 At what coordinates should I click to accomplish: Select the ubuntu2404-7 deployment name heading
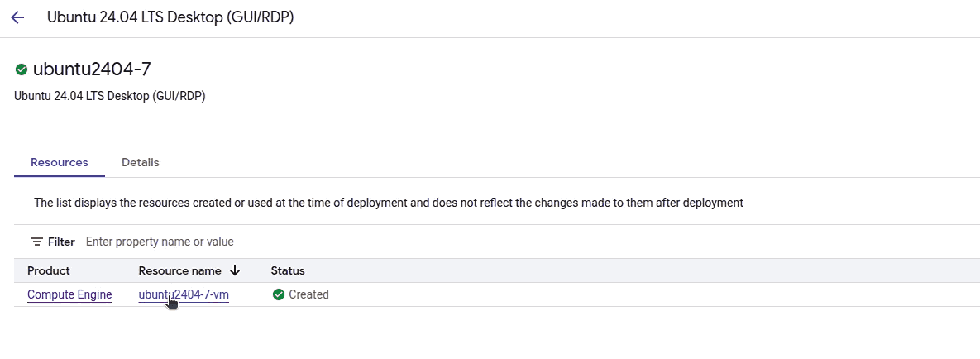pyautogui.click(x=92, y=69)
